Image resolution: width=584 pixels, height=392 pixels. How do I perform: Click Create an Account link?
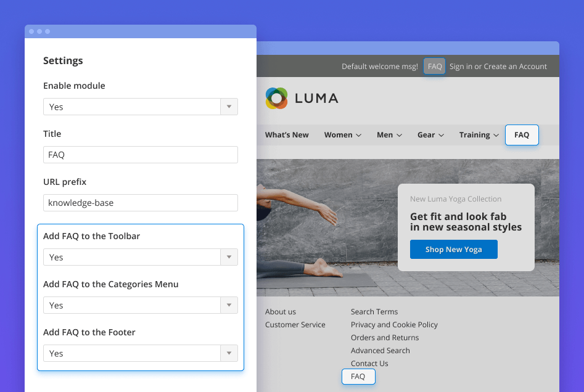[x=515, y=67]
